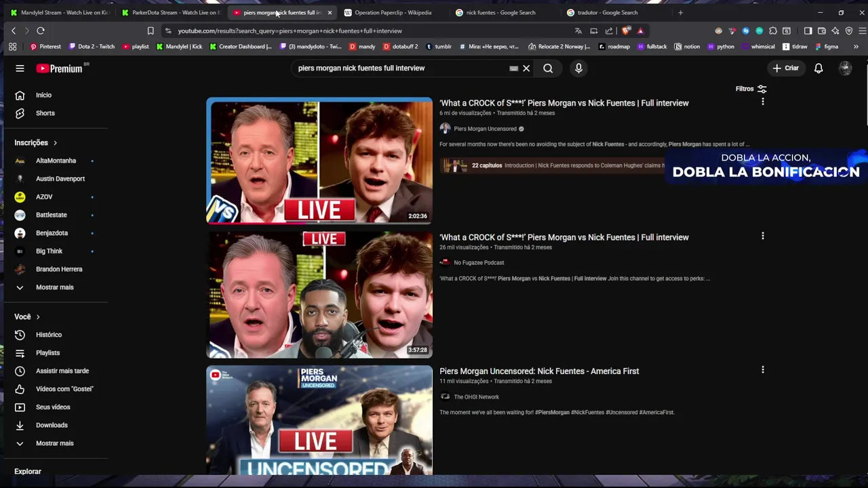868x488 pixels.
Task: Open the on-screen keyboard icon in search box
Action: click(514, 68)
